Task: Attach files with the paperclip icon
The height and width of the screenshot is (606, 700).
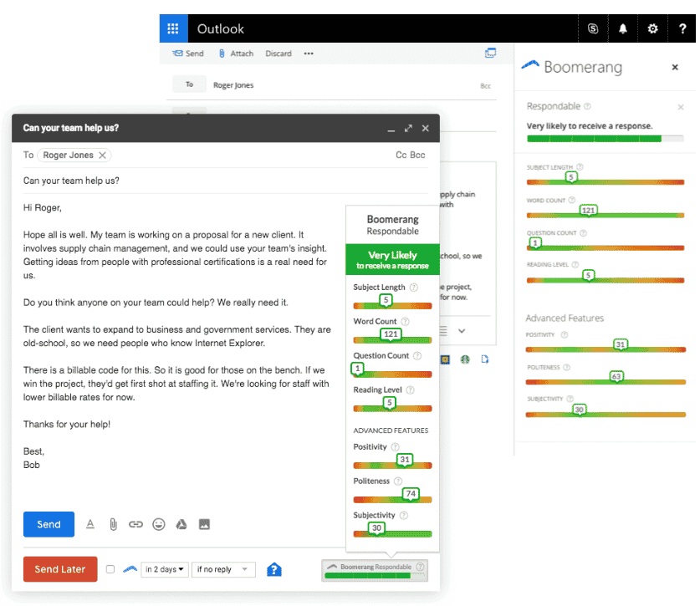Action: [114, 524]
